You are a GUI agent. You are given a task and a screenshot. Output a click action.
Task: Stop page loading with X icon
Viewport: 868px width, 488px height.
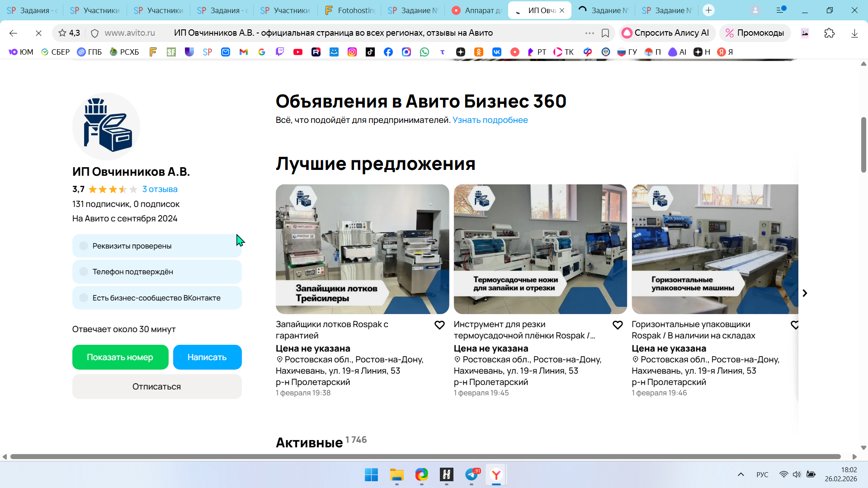[x=38, y=33]
